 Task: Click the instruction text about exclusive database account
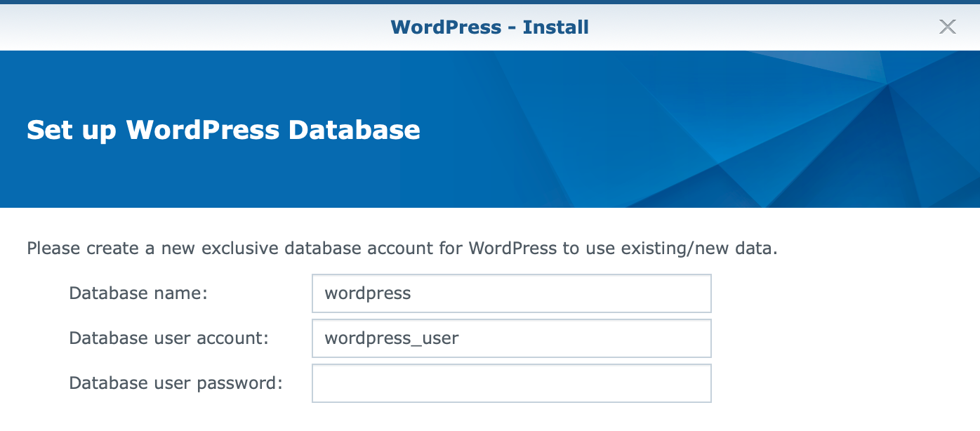click(x=402, y=248)
